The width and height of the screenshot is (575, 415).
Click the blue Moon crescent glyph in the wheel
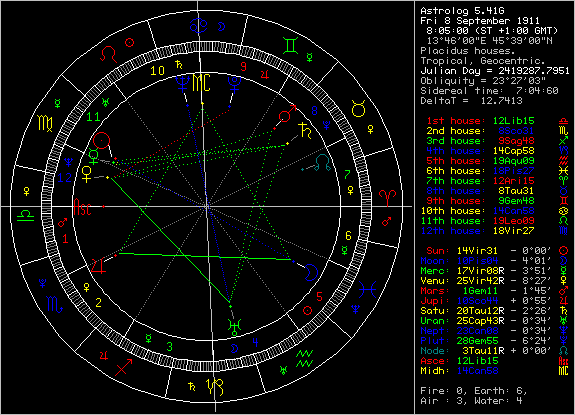click(311, 272)
